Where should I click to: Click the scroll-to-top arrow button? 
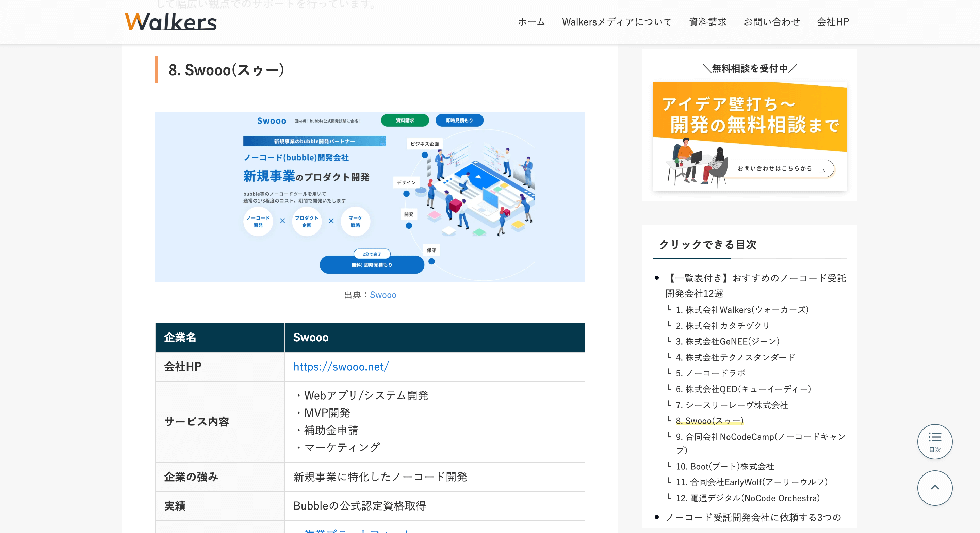[934, 488]
